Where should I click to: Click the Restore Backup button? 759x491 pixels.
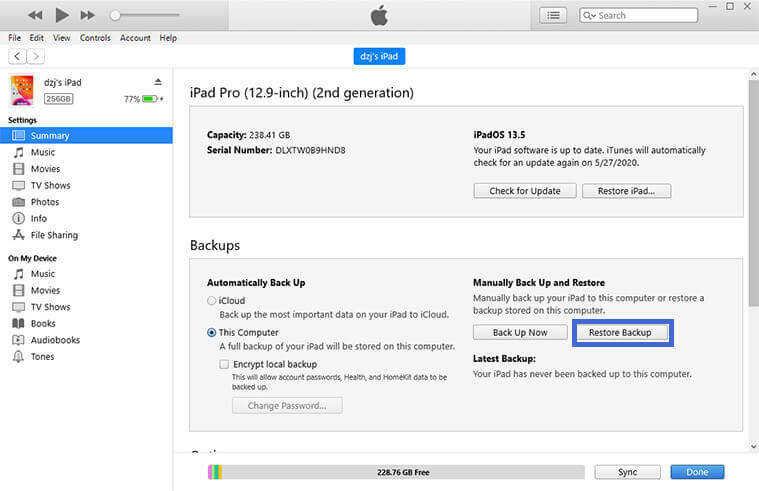[620, 333]
